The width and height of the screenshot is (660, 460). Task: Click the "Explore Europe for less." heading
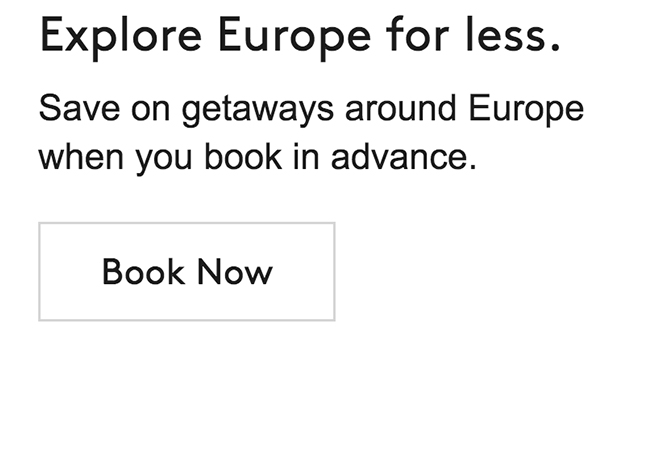pos(299,38)
